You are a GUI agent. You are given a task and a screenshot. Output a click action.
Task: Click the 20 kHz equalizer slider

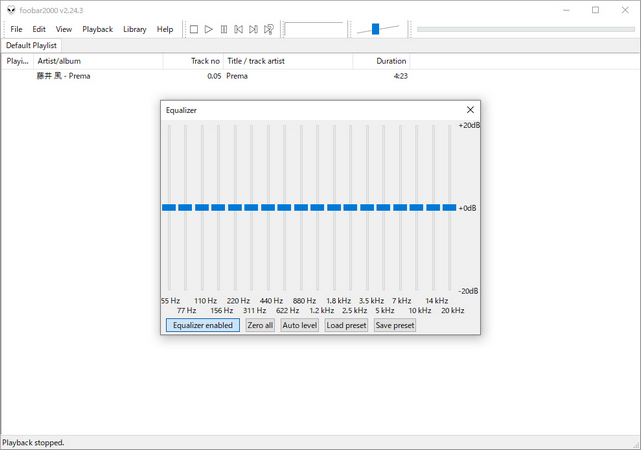(x=449, y=208)
